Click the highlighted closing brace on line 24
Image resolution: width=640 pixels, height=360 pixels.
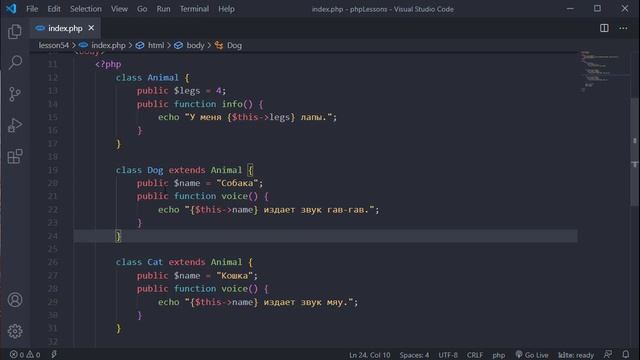118,236
